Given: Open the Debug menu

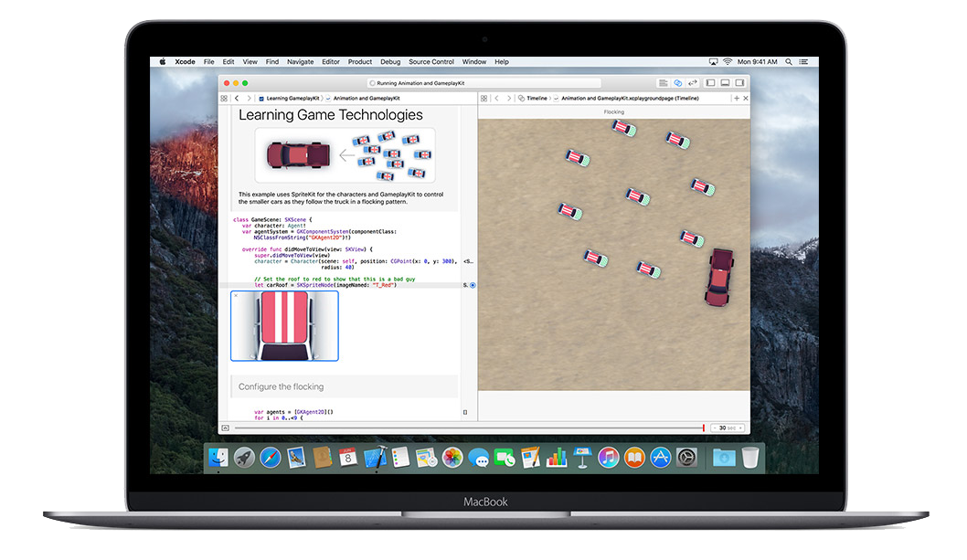Looking at the screenshot, I should click(x=390, y=62).
